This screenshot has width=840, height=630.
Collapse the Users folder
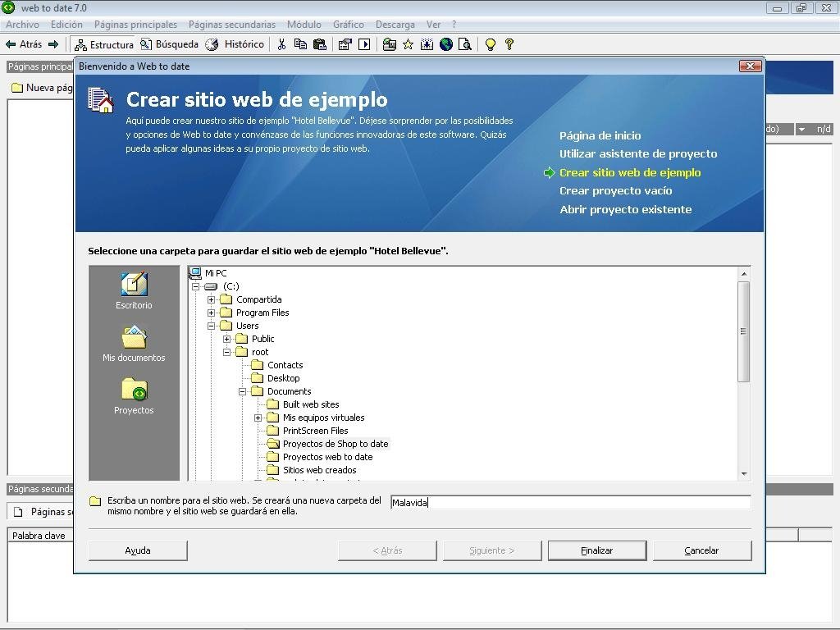coord(211,326)
